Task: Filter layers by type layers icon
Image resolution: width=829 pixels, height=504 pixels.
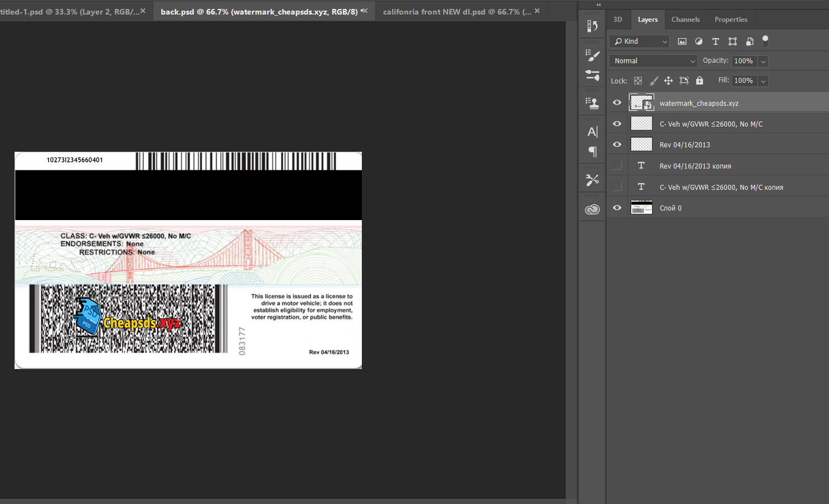Action: pyautogui.click(x=715, y=41)
